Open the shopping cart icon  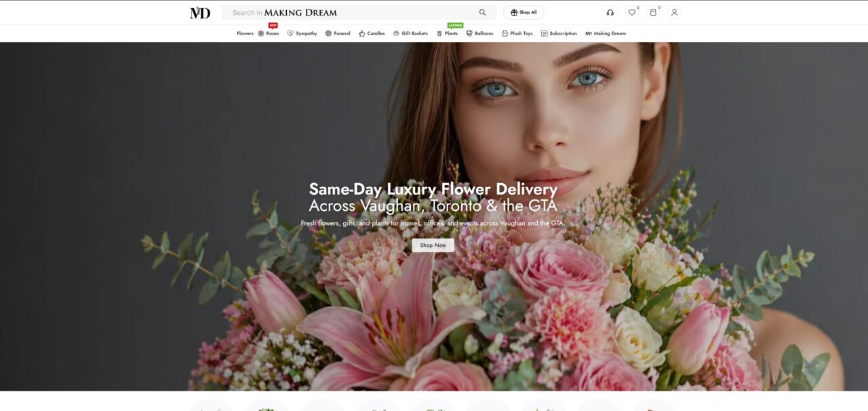pos(653,12)
